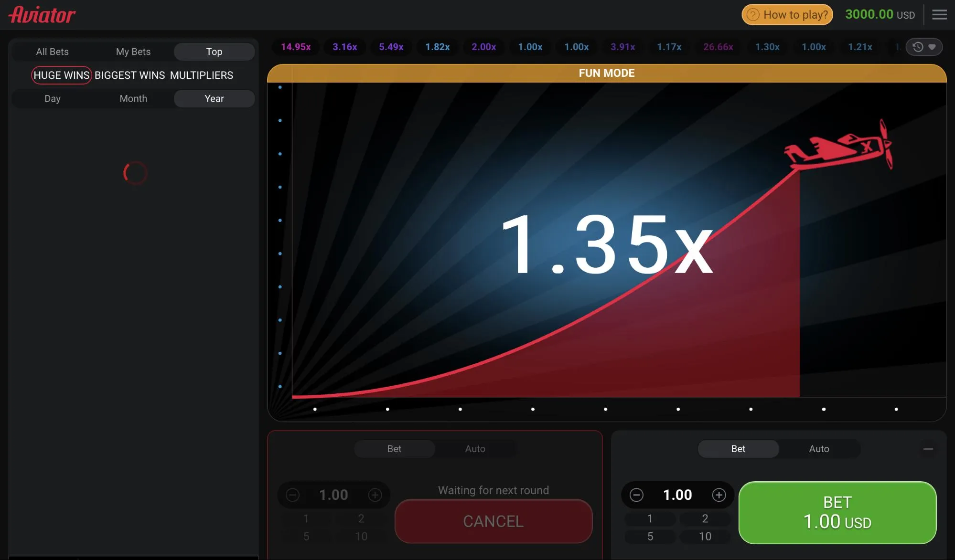
Task: Click the 14.95x multiplier history chip
Action: (296, 47)
